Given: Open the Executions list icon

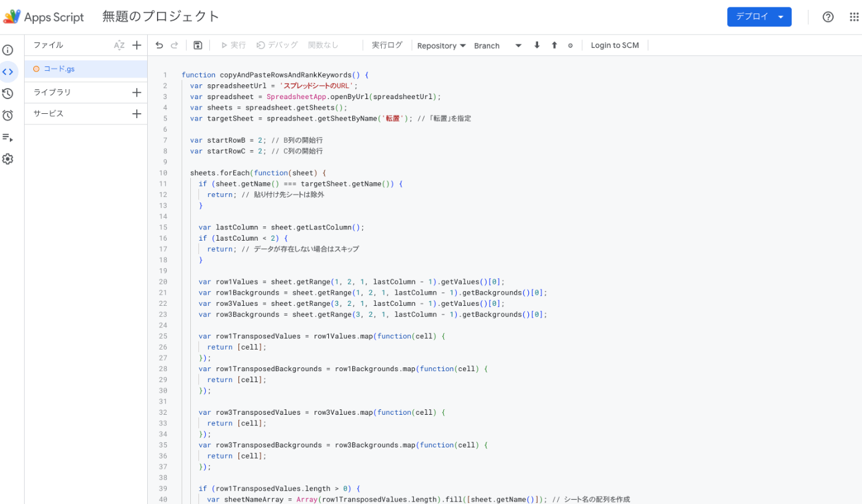Looking at the screenshot, I should pos(7,137).
